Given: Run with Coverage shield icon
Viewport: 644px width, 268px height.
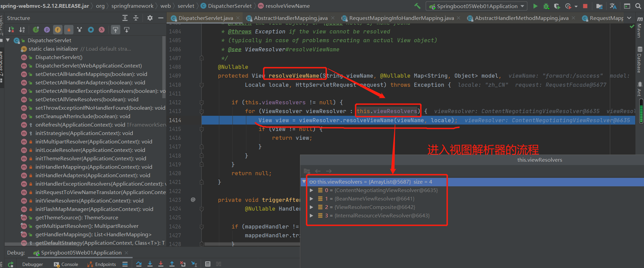Looking at the screenshot, I should tap(557, 6).
